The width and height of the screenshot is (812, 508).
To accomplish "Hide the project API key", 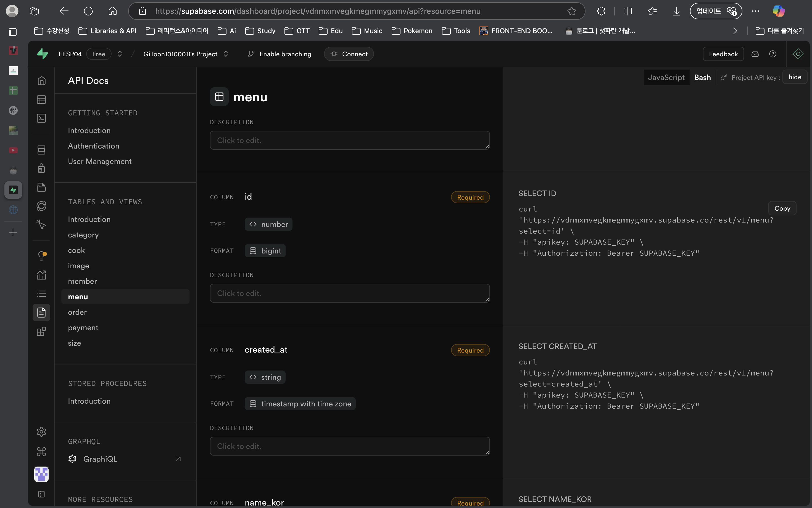I will click(795, 77).
